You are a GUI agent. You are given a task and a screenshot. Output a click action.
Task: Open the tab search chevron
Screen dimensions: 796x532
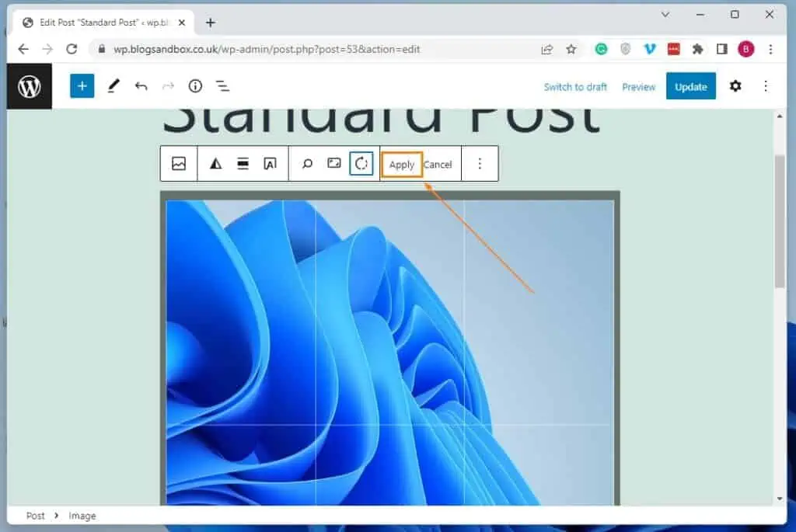pyautogui.click(x=665, y=15)
